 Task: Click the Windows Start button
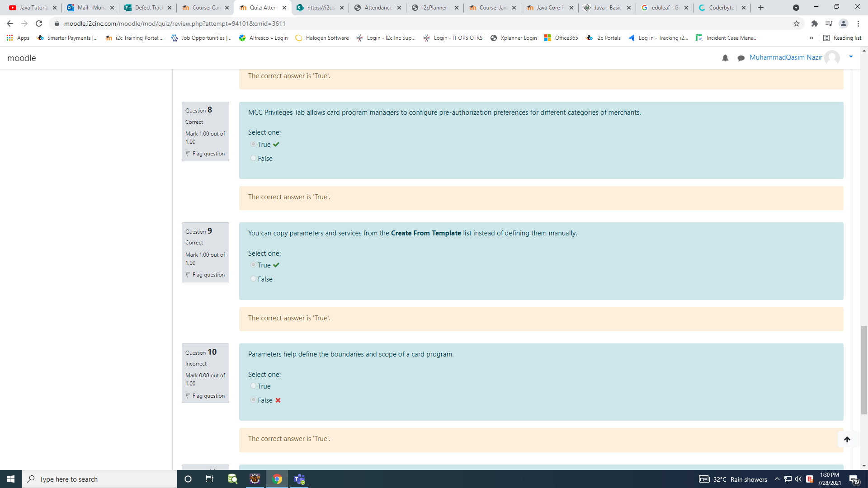[11, 479]
